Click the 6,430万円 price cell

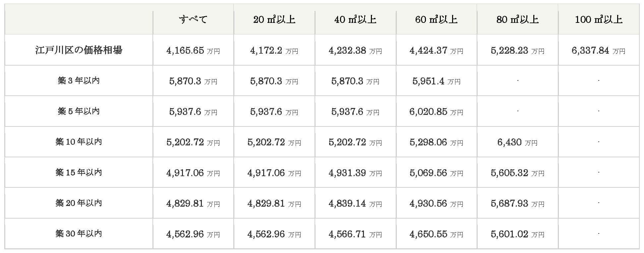point(517,142)
